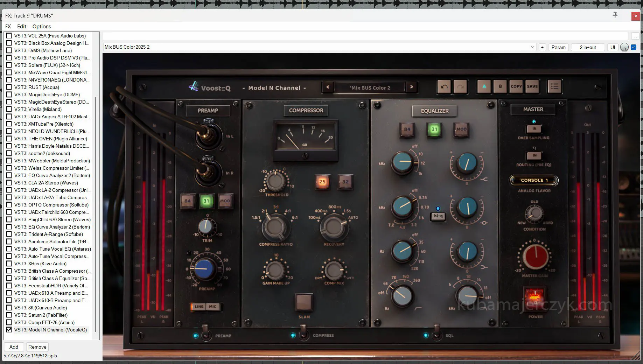Select previous preset with left arrow
The width and height of the screenshot is (643, 364).
[328, 87]
